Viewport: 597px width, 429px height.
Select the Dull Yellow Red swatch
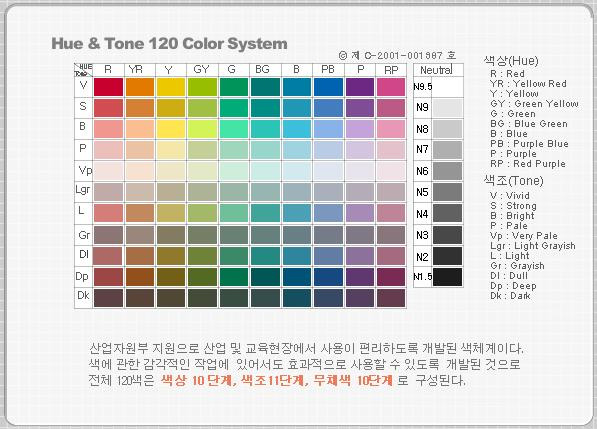(140, 256)
